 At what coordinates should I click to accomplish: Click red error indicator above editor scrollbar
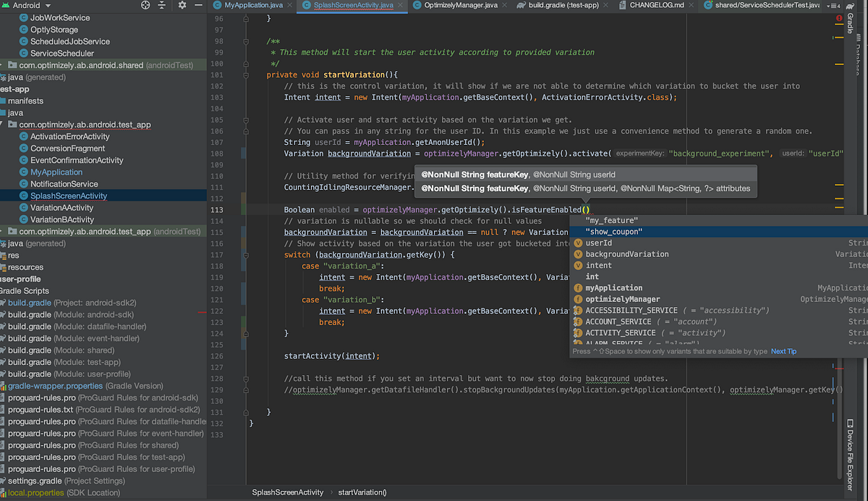(840, 18)
